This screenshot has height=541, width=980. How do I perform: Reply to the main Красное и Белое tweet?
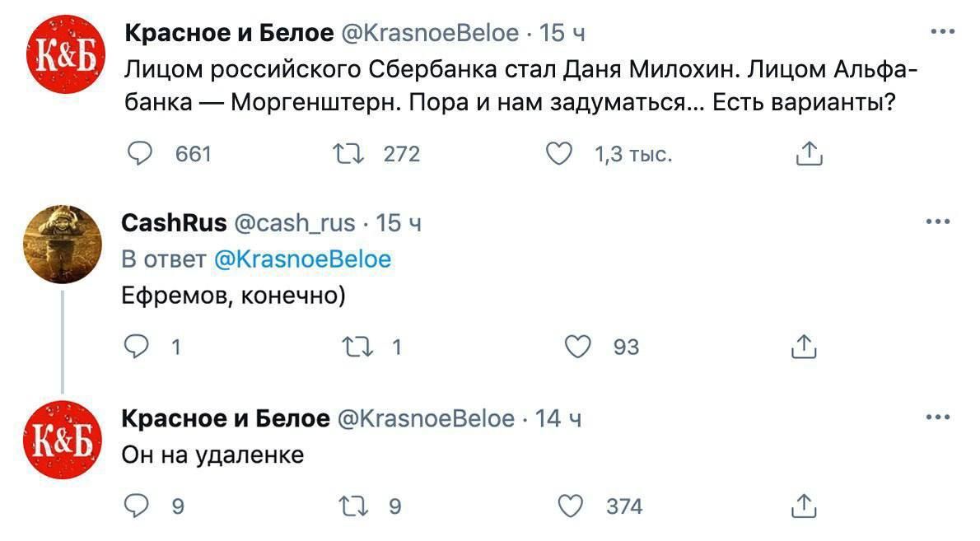pyautogui.click(x=142, y=154)
